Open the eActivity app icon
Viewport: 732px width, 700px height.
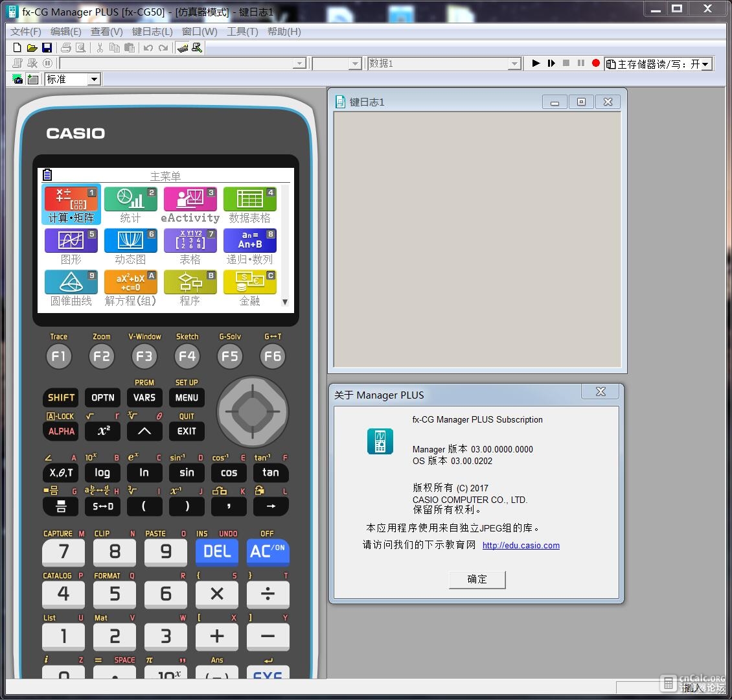[x=190, y=205]
